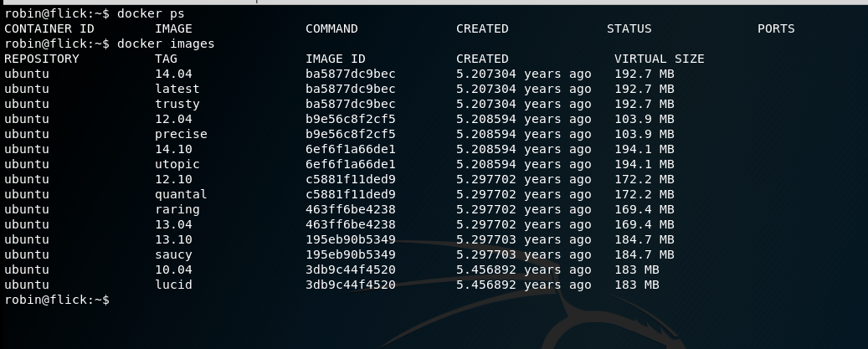The width and height of the screenshot is (868, 349).
Task: Select the COMMAND column header
Action: coord(331,28)
